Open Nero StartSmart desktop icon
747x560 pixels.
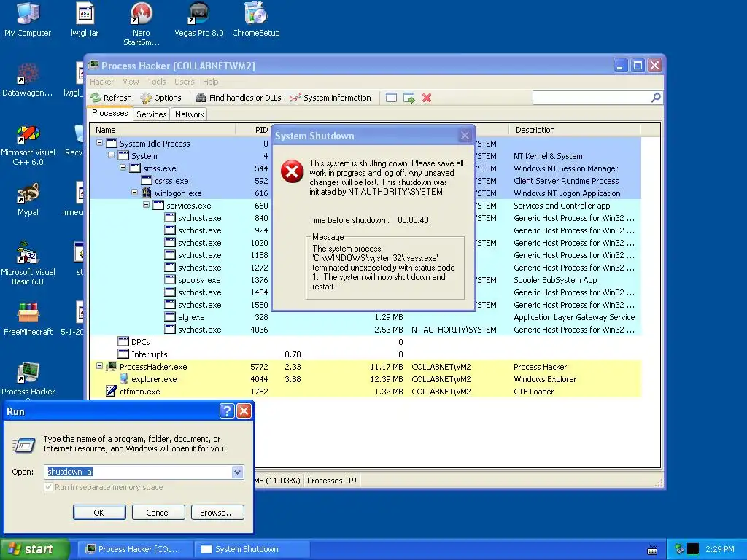(x=141, y=25)
